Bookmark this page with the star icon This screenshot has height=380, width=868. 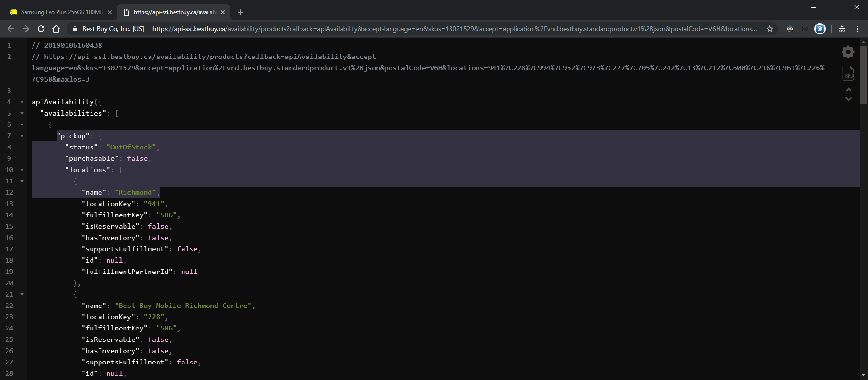click(770, 29)
